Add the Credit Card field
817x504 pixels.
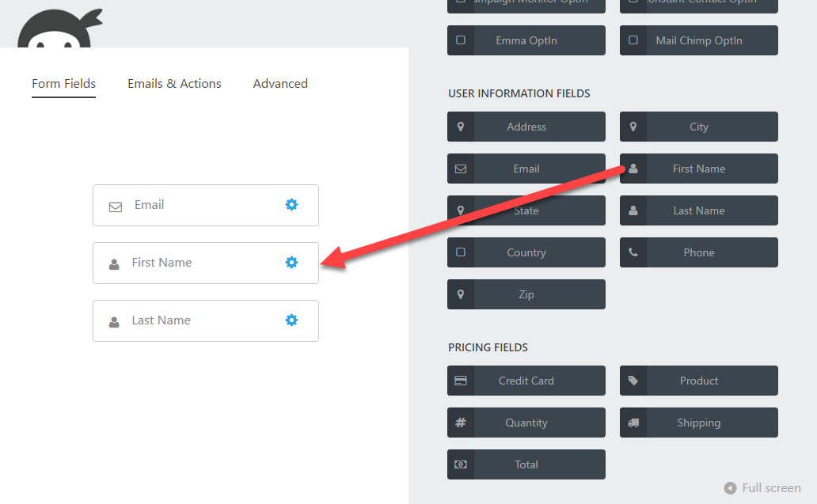526,381
